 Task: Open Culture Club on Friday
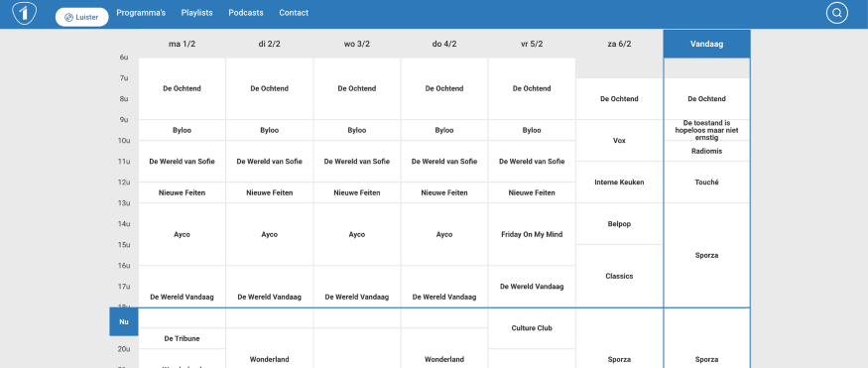click(532, 327)
